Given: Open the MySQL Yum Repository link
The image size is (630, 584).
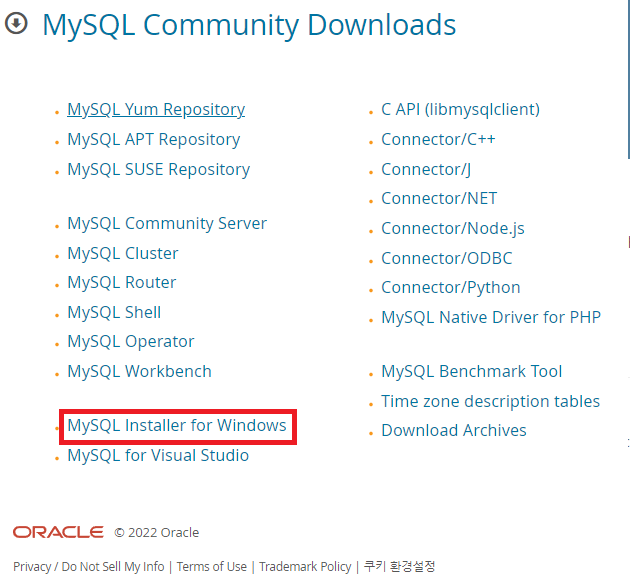Looking at the screenshot, I should (156, 109).
